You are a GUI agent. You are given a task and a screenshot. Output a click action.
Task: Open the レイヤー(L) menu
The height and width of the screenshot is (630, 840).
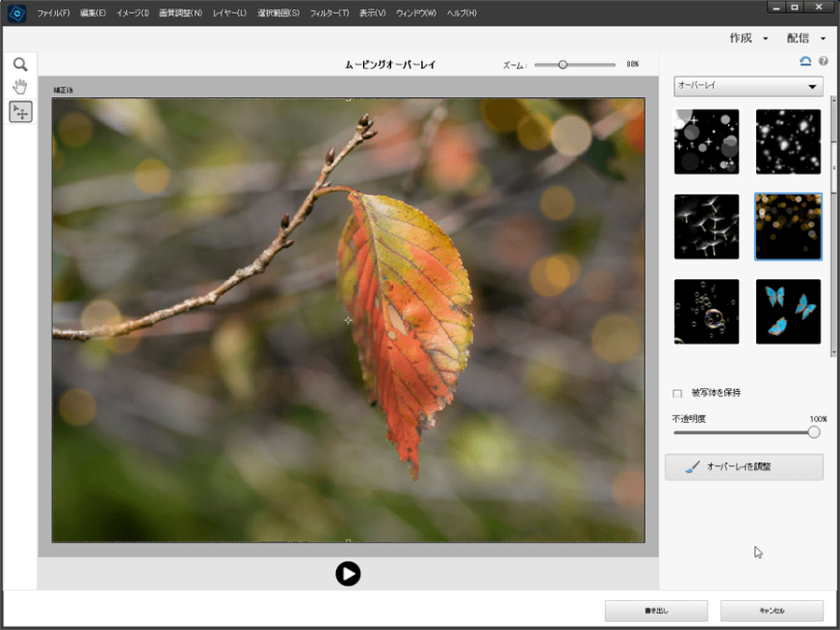(x=230, y=13)
